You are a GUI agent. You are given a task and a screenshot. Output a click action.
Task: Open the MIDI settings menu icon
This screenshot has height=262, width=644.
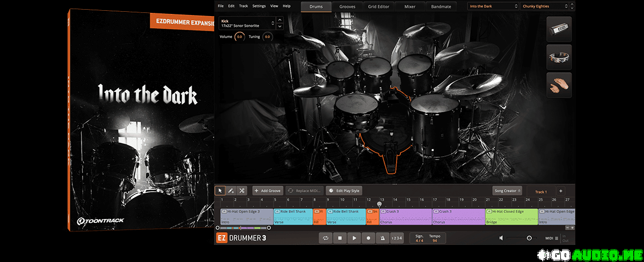tap(557, 238)
